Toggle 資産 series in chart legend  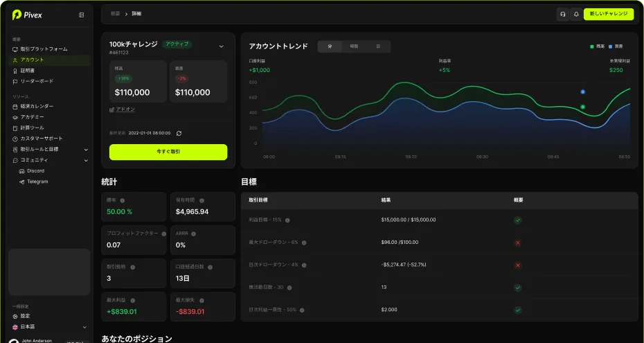(x=616, y=46)
